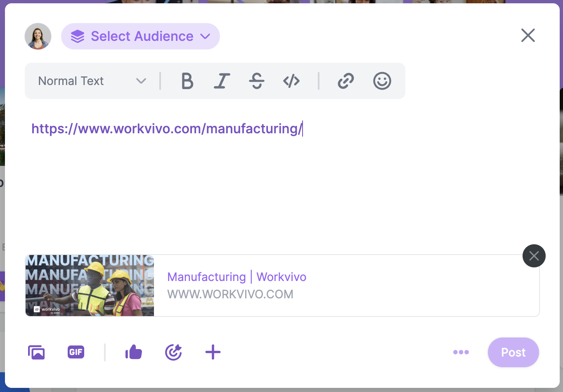Click the manufacturing preview thumbnail image
The width and height of the screenshot is (563, 392).
(90, 286)
